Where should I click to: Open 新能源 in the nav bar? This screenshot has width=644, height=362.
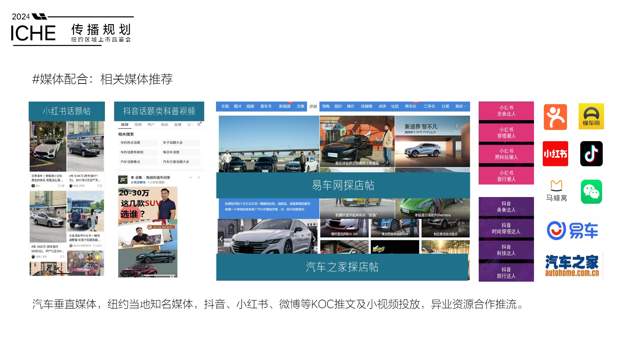pyautogui.click(x=285, y=106)
